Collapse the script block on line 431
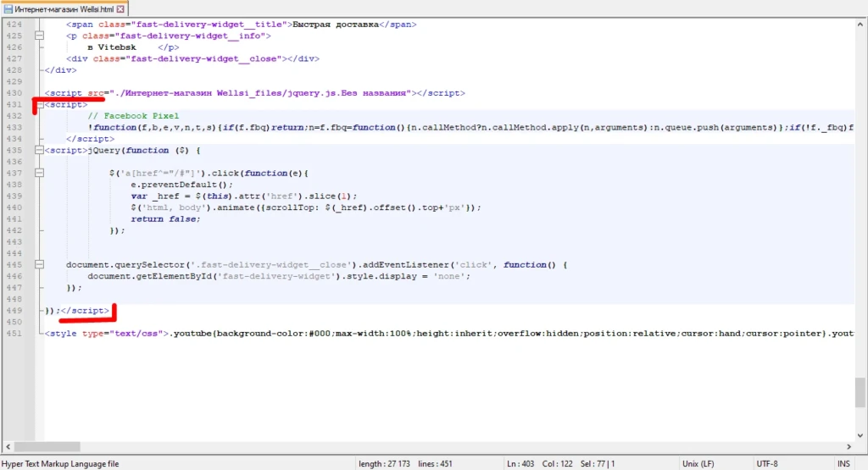This screenshot has width=868, height=470. (x=39, y=104)
